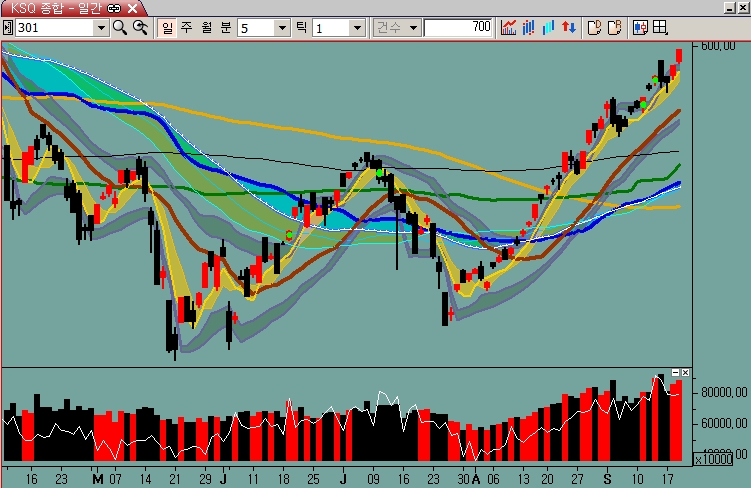Screen dimensions: 751x488
Task: Expand the tick interval dropdown showing 1
Action: pos(357,28)
